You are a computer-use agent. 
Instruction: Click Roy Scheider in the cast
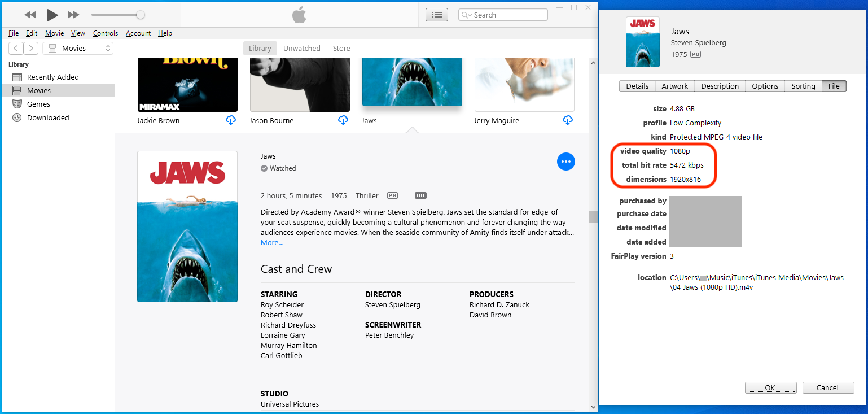pos(282,305)
